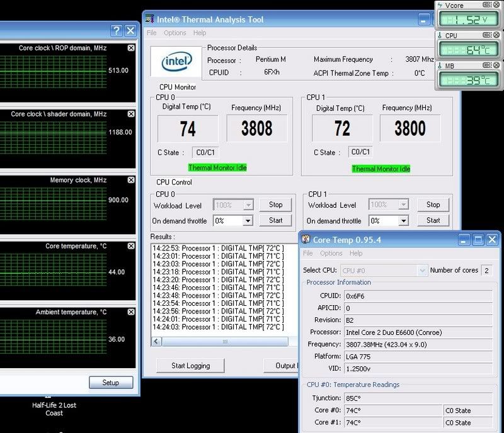
Task: Open the File menu in Core Temp
Action: point(307,253)
